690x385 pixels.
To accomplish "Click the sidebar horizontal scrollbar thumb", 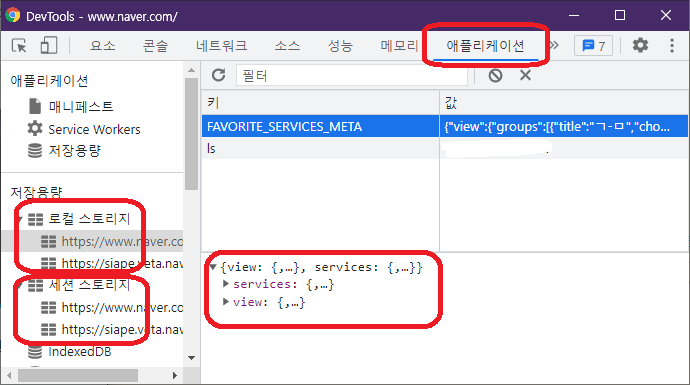I will [x=78, y=375].
